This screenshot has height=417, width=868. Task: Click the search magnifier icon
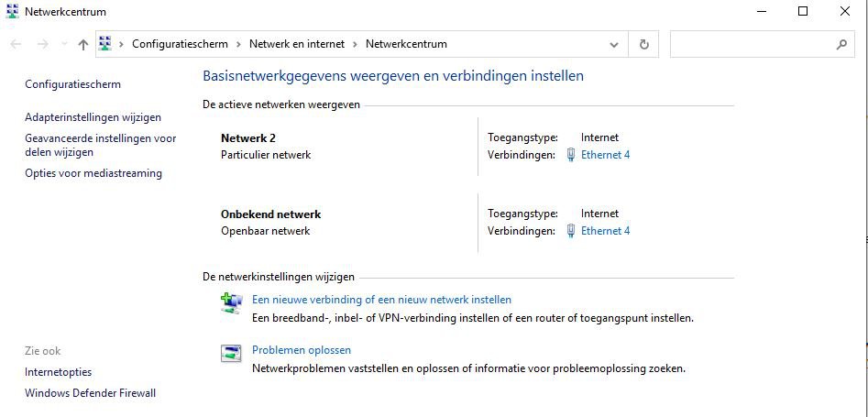841,44
